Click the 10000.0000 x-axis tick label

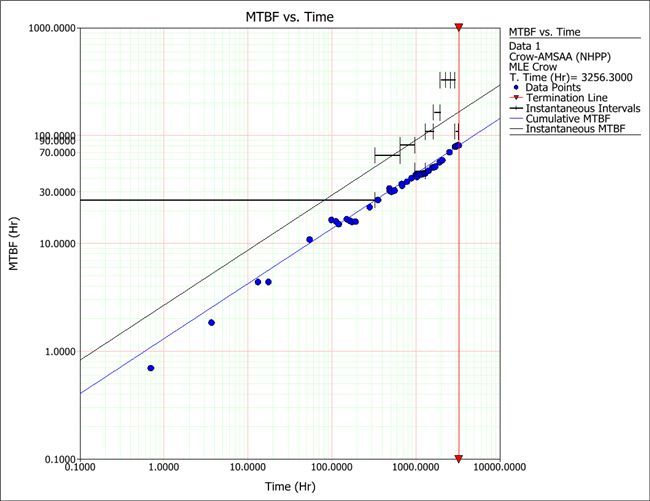(x=499, y=466)
